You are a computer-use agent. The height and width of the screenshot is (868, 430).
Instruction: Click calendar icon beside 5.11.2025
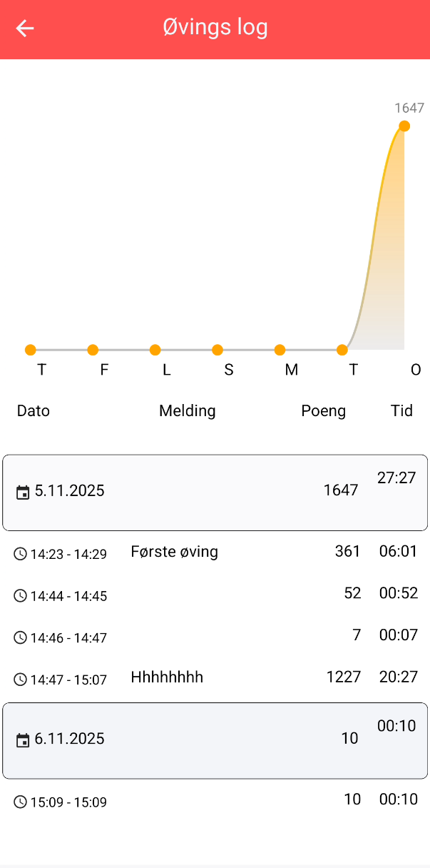coord(23,492)
